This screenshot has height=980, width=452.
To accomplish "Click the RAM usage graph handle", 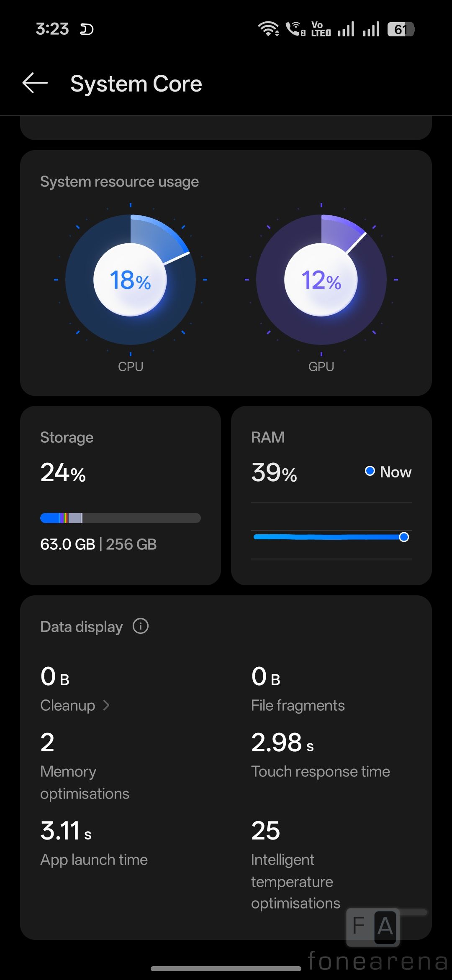I will 404,537.
